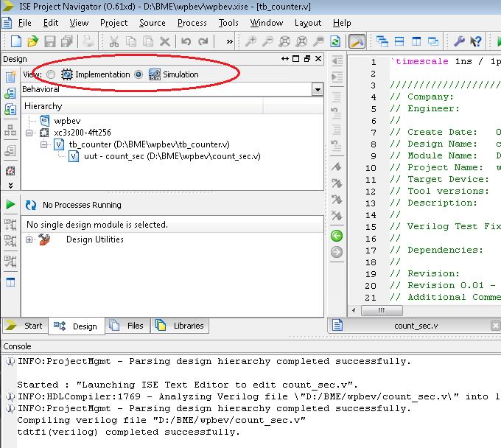Click the Save toolbar icon
The width and height of the screenshot is (501, 448).
[50, 41]
